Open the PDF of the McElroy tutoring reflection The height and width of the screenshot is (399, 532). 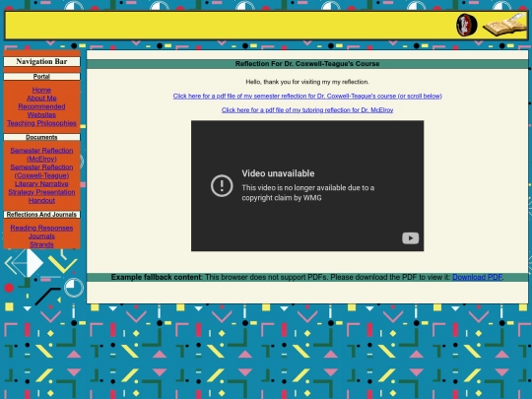click(307, 110)
